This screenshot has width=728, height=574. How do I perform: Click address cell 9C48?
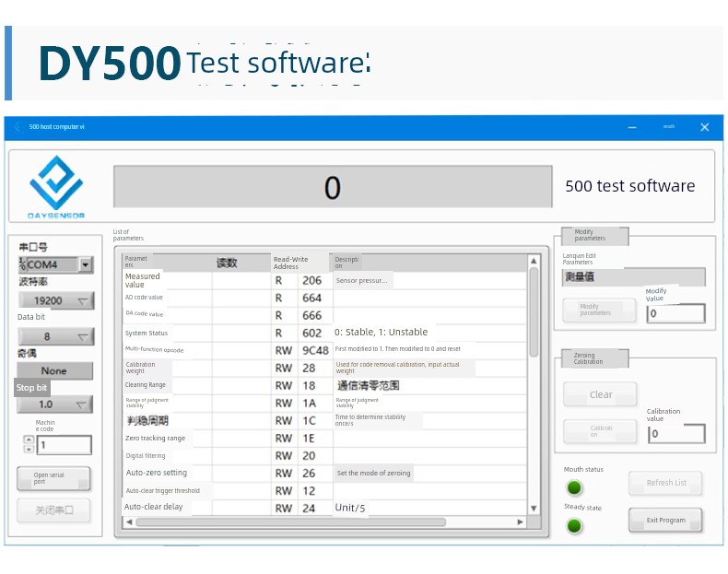click(x=316, y=351)
